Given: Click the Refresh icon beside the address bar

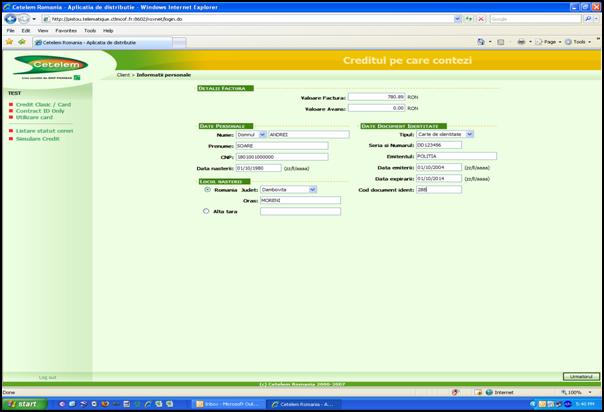Looking at the screenshot, I should [469, 19].
